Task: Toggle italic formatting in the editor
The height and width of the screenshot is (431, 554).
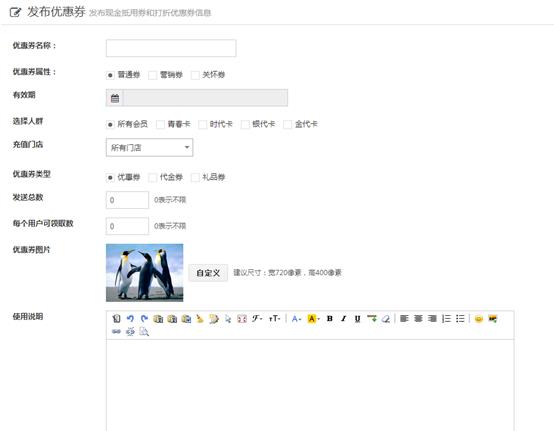Action: pos(343,318)
